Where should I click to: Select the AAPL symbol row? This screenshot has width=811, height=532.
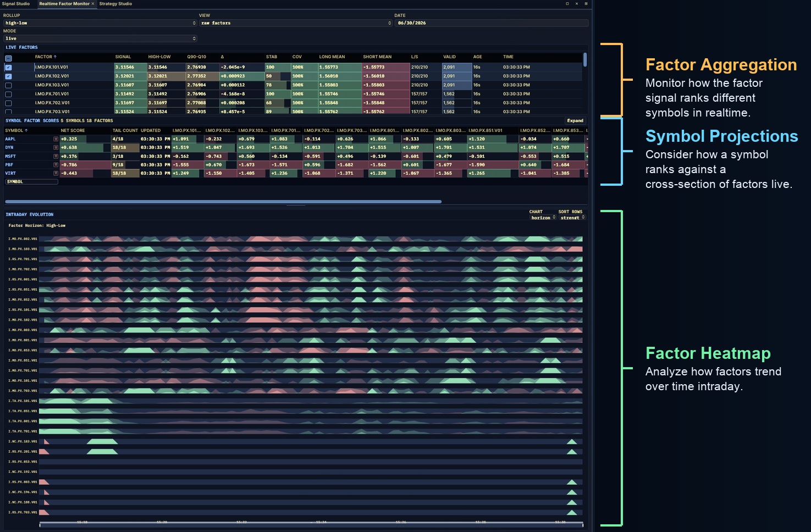coord(295,139)
